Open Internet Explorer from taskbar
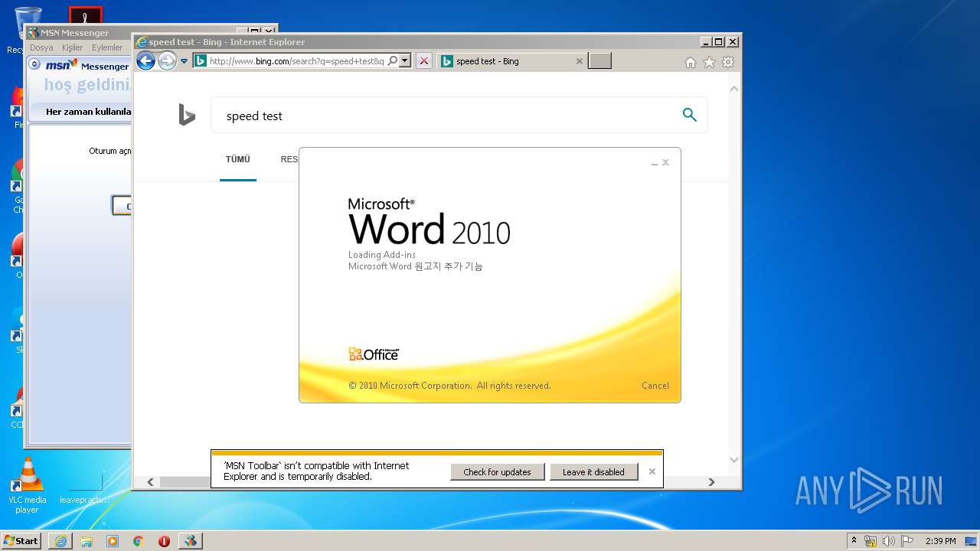The image size is (980, 551). click(x=60, y=541)
